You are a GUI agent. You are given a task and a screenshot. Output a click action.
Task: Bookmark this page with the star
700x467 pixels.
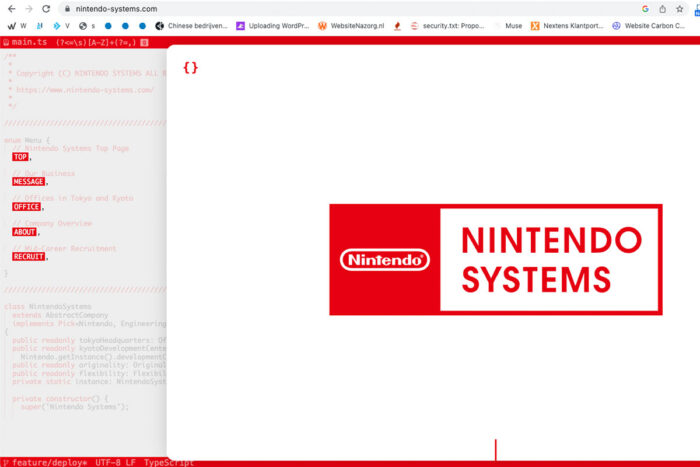point(679,8)
